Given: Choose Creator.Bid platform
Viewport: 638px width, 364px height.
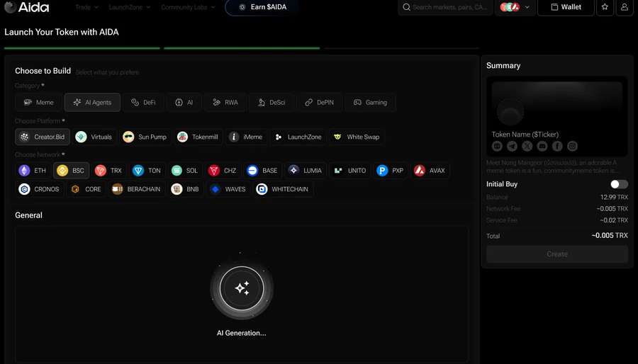Looking at the screenshot, I should coord(43,137).
